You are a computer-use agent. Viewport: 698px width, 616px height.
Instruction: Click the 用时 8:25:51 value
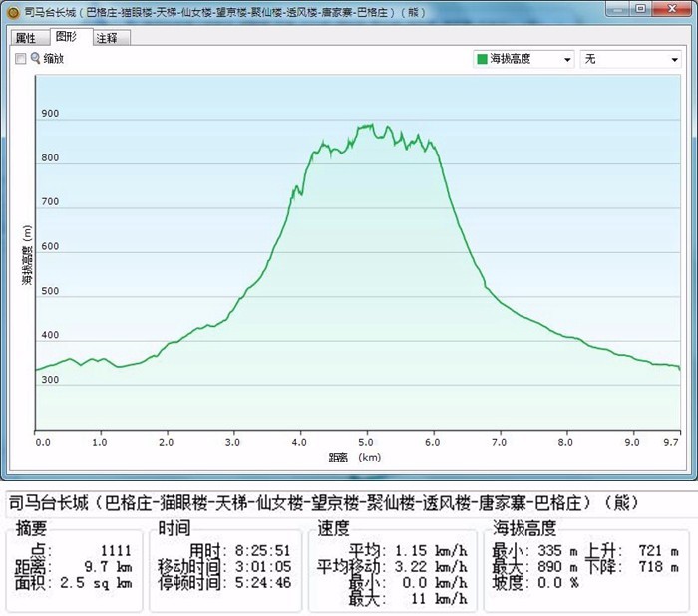click(x=262, y=551)
